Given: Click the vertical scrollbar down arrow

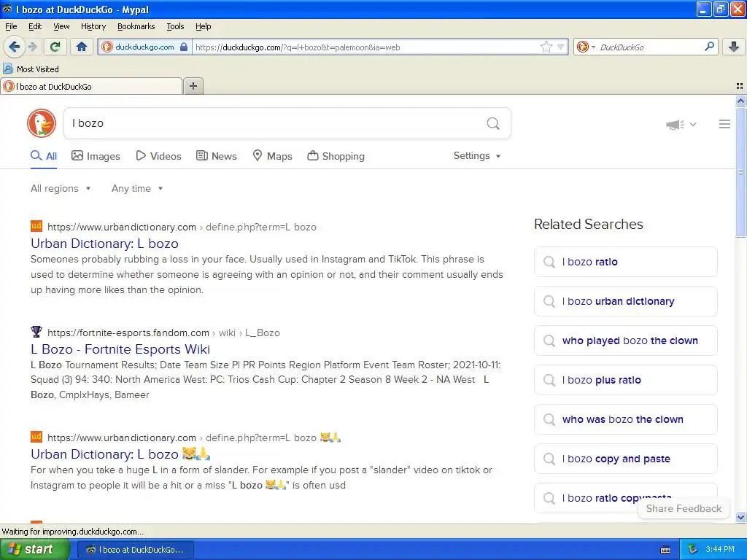Looking at the screenshot, I should tap(740, 517).
